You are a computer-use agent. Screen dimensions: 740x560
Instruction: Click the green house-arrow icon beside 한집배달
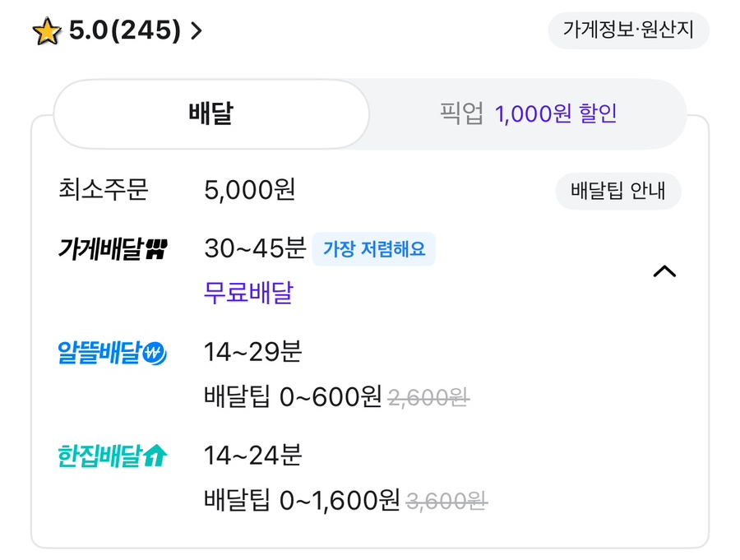(155, 456)
